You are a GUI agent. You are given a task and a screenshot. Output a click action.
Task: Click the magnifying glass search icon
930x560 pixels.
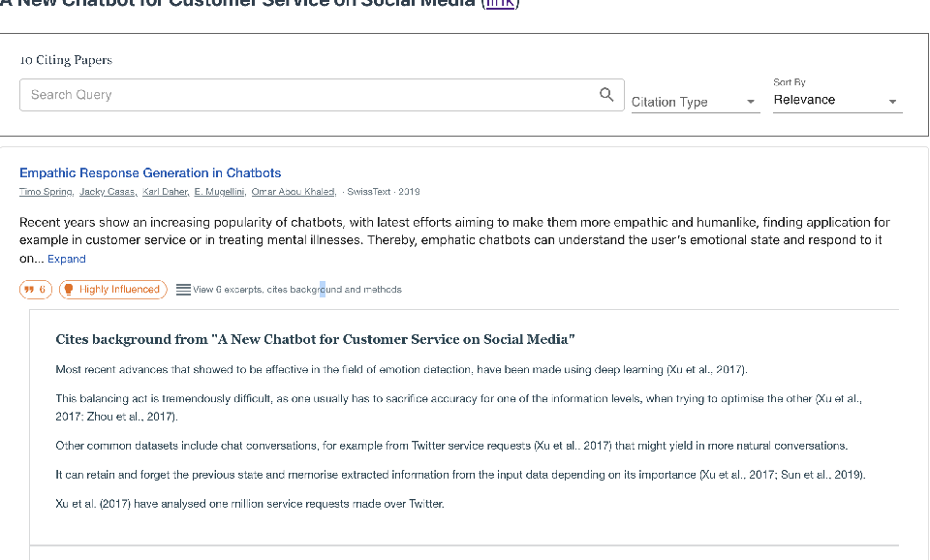(606, 94)
